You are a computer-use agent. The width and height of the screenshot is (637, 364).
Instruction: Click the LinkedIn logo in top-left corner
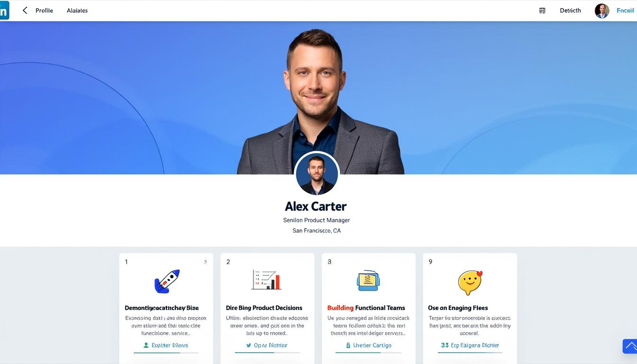[4, 10]
